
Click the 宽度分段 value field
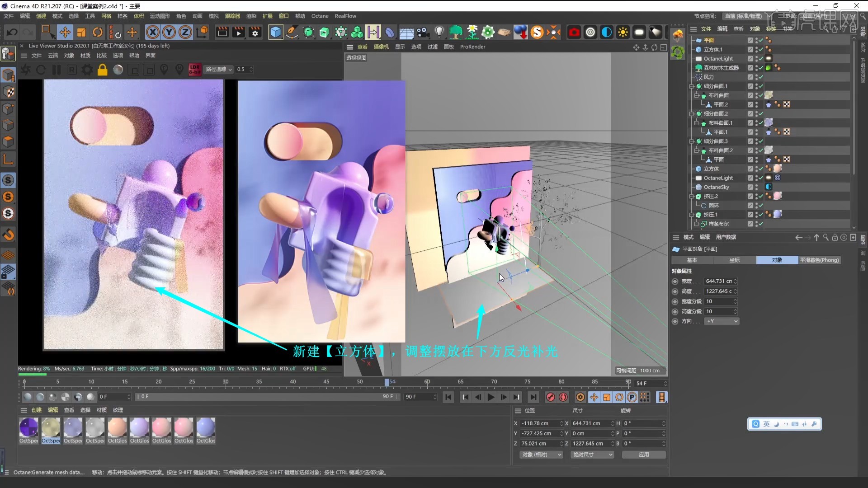click(719, 301)
